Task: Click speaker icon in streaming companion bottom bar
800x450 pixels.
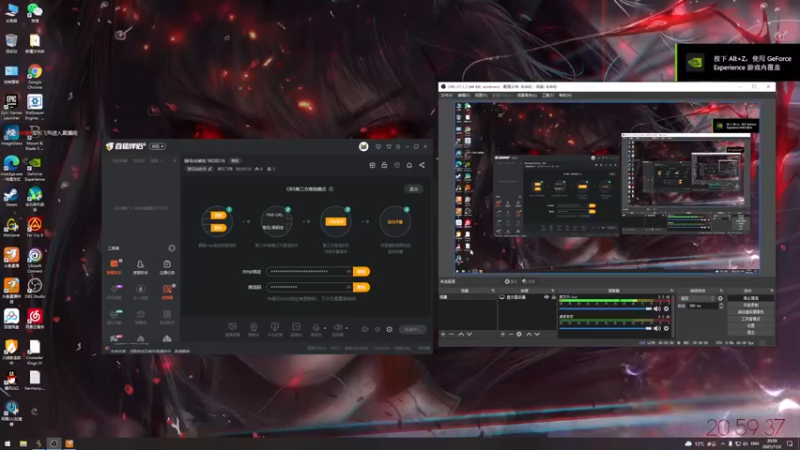Action: [337, 328]
